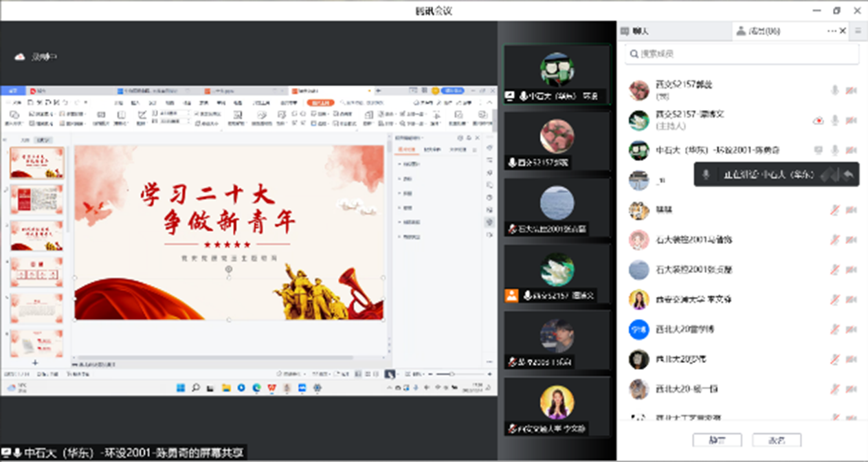Click the blue avatar of 西北大20 member
Viewport: 868px width, 462px height.
tap(639, 329)
